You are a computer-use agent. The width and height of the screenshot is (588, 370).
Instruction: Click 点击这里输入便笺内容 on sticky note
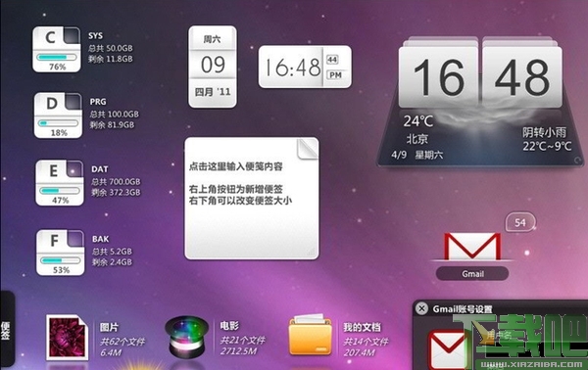pyautogui.click(x=236, y=166)
